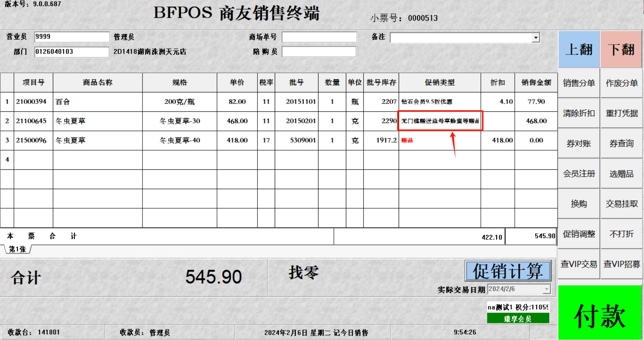Open 交易挂取 hold/retrieve transaction
Image resolution: width=644 pixels, height=340 pixels.
tap(621, 204)
